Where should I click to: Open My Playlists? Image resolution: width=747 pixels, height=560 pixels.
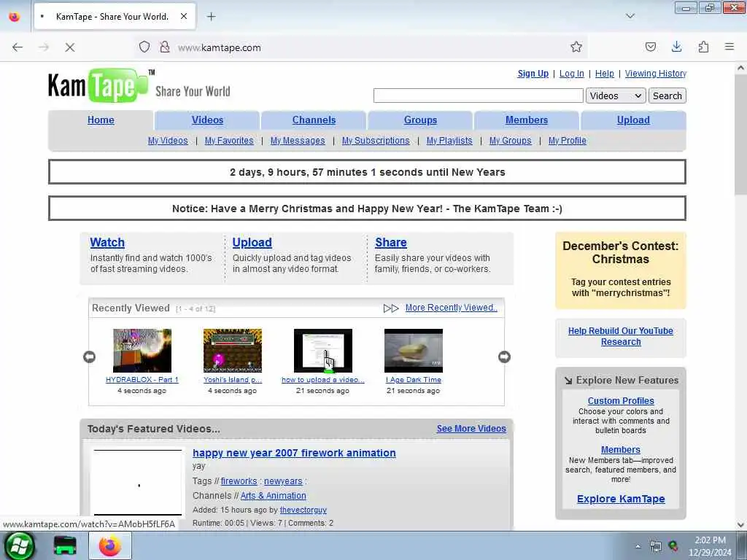pos(449,141)
